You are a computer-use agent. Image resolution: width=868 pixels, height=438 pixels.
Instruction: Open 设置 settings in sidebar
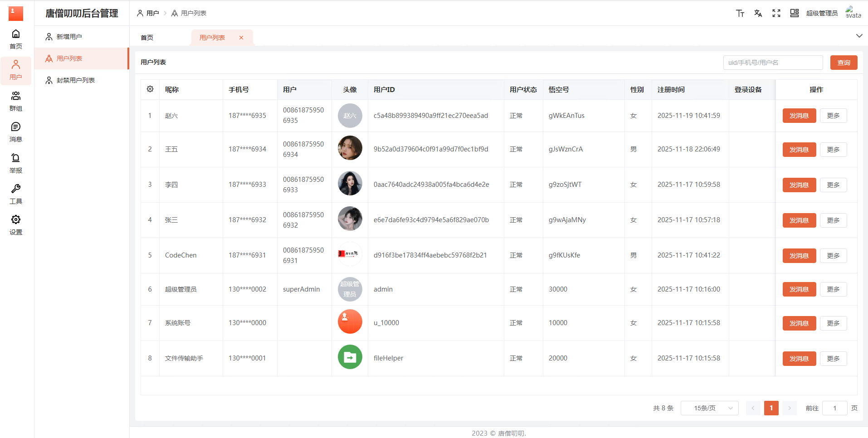pyautogui.click(x=16, y=225)
